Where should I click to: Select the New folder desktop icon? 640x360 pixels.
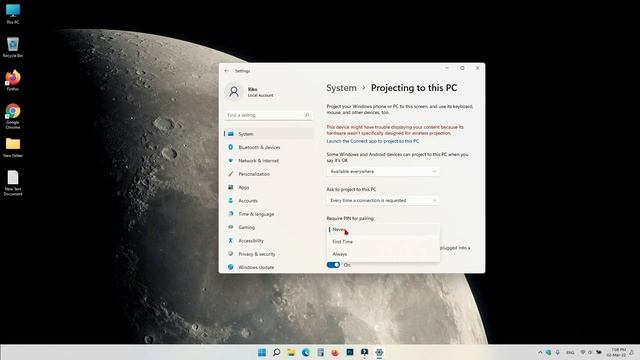13,147
